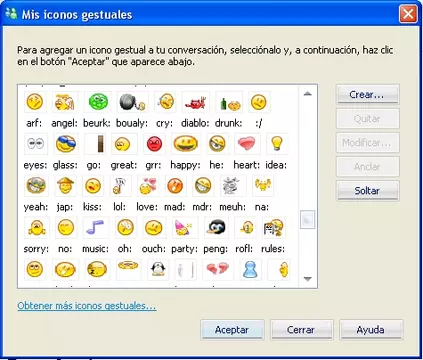
Task: Select the broken heart emoticon
Action: pos(217,269)
